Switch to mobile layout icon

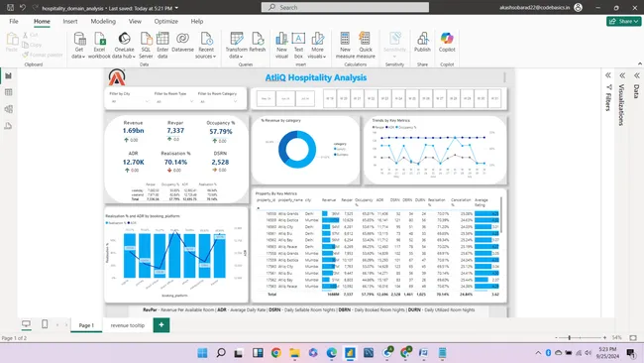pyautogui.click(x=45, y=324)
